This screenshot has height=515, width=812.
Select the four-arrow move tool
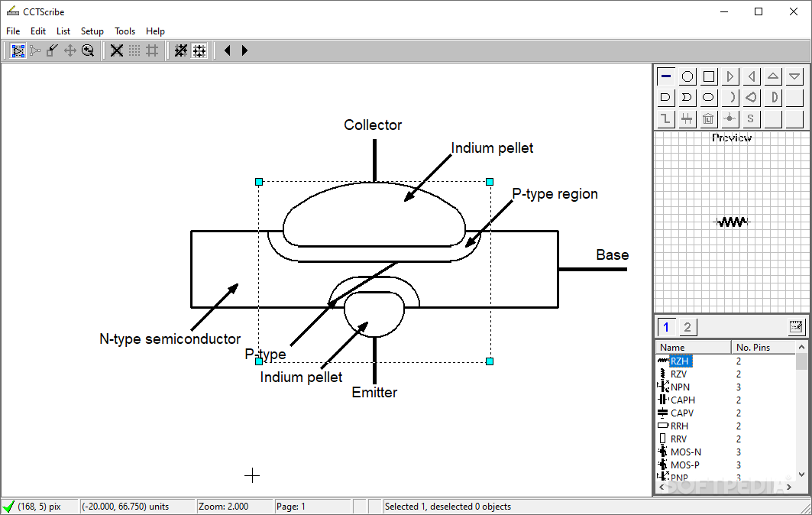tap(70, 50)
